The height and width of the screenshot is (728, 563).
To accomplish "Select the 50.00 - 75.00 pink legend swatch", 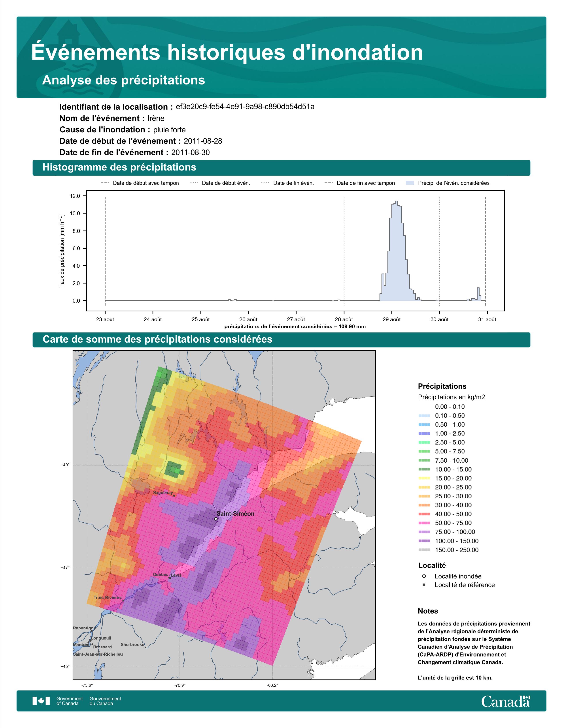I will (x=424, y=523).
